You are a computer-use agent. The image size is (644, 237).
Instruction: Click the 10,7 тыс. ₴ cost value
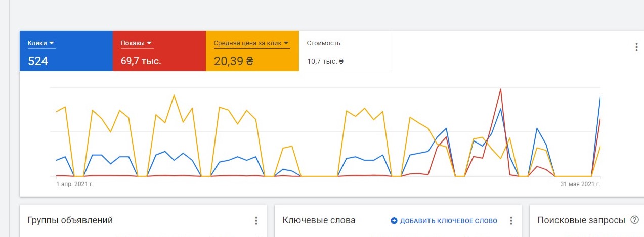tap(325, 62)
